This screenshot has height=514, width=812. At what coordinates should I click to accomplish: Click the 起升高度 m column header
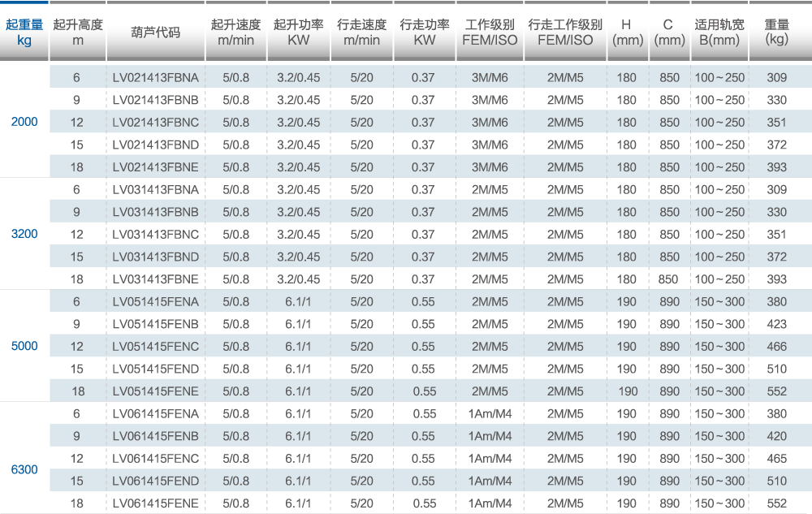tap(77, 32)
